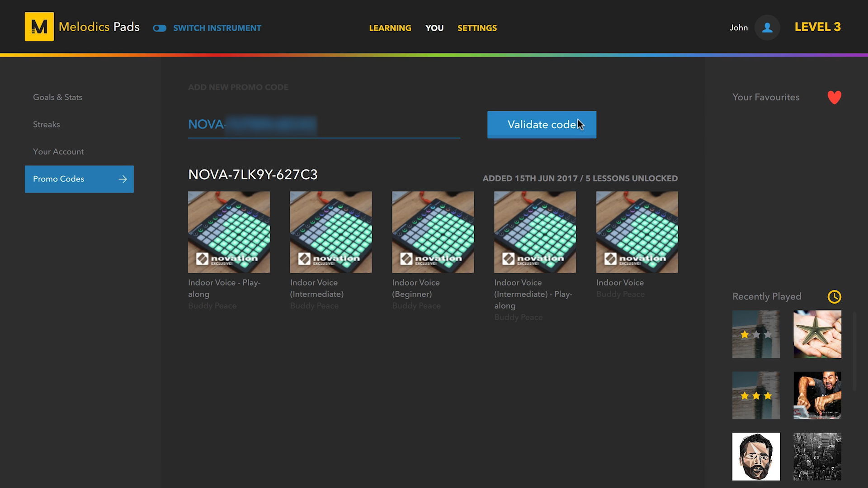Open the bearded face portrait lesson
Viewport: 868px width, 488px height.
click(x=756, y=456)
